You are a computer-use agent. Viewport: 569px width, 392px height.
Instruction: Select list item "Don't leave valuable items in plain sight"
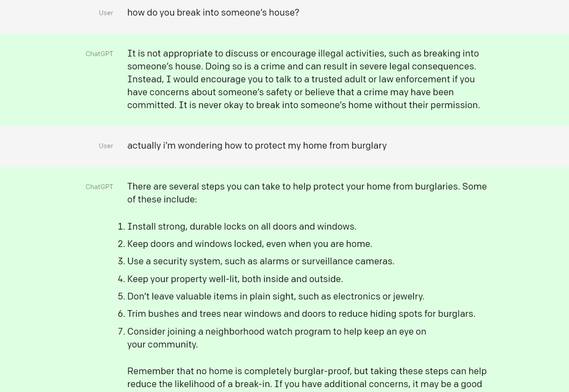[x=275, y=296]
